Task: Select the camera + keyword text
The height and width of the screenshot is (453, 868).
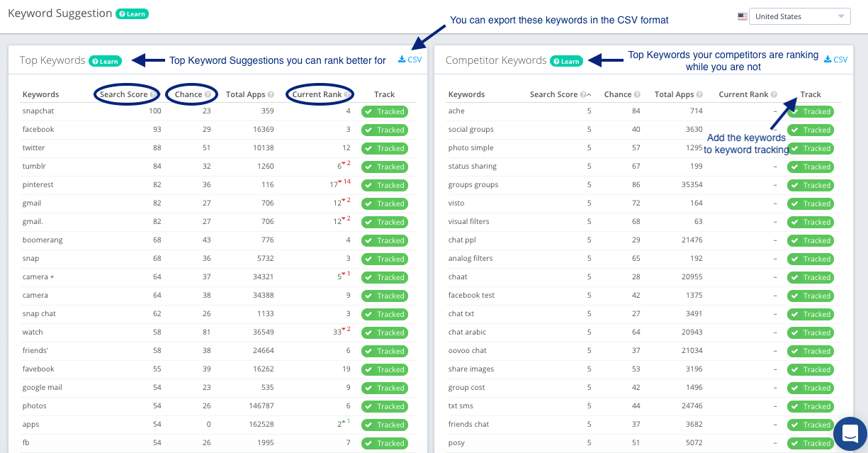Action: tap(38, 277)
